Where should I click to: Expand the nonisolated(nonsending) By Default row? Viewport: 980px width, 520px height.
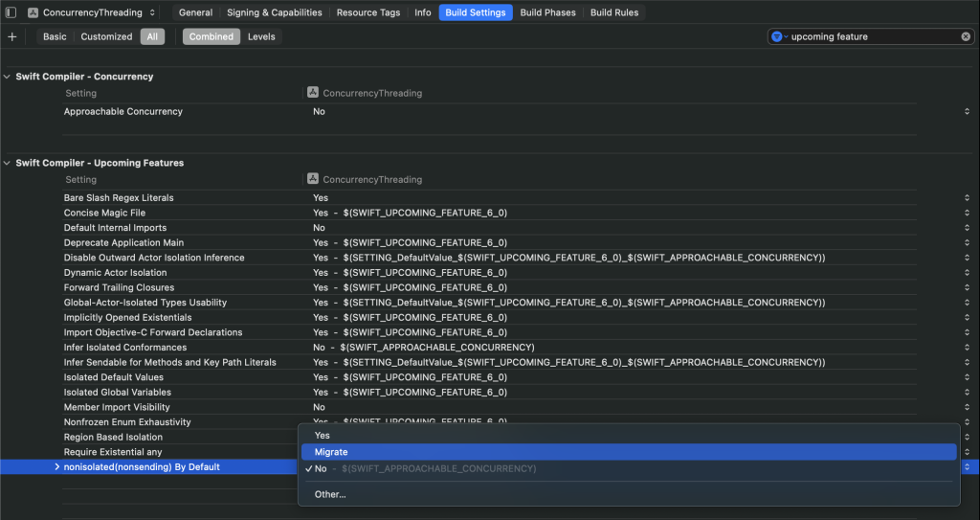pyautogui.click(x=57, y=467)
